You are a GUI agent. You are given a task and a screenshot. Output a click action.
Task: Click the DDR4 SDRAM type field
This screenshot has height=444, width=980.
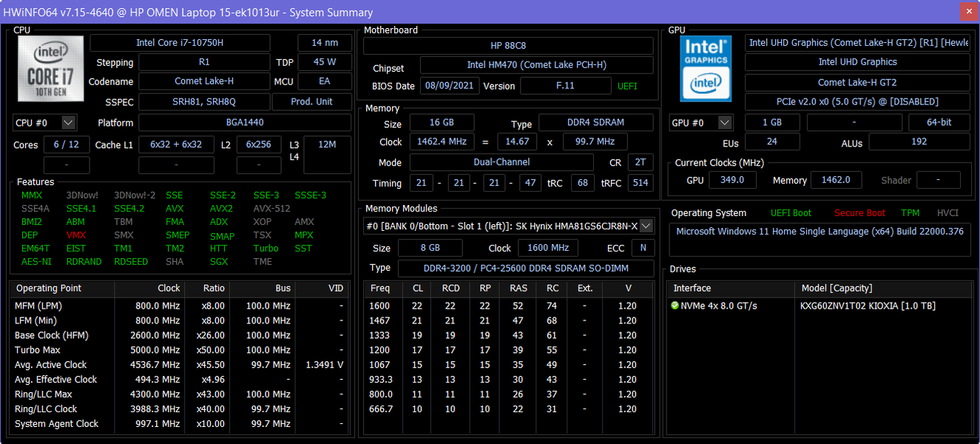[x=595, y=122]
